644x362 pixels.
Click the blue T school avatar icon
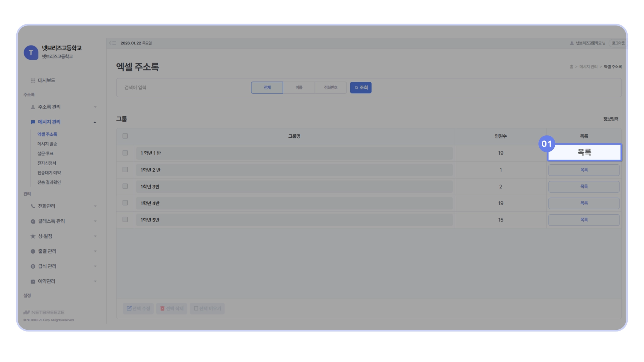coord(31,52)
